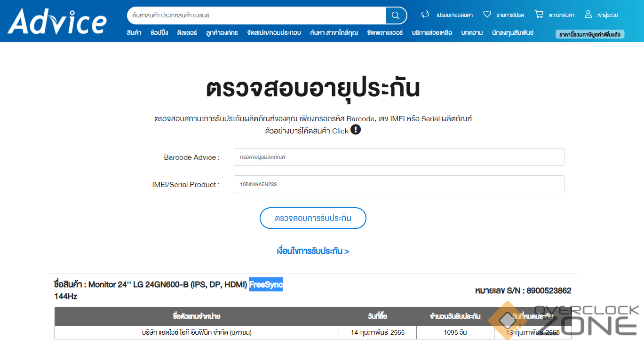Open the สินค้า menu
This screenshot has height=345, width=644.
[x=134, y=33]
